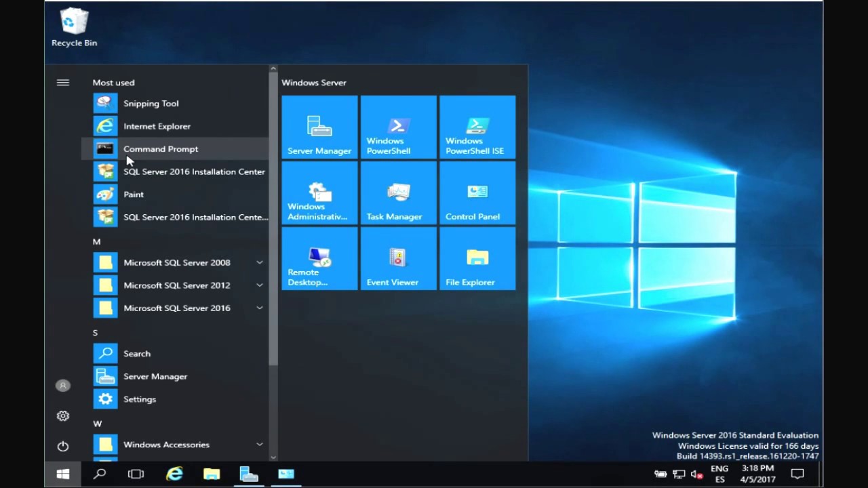Click the network tray icon
This screenshot has width=868, height=488.
click(x=678, y=474)
